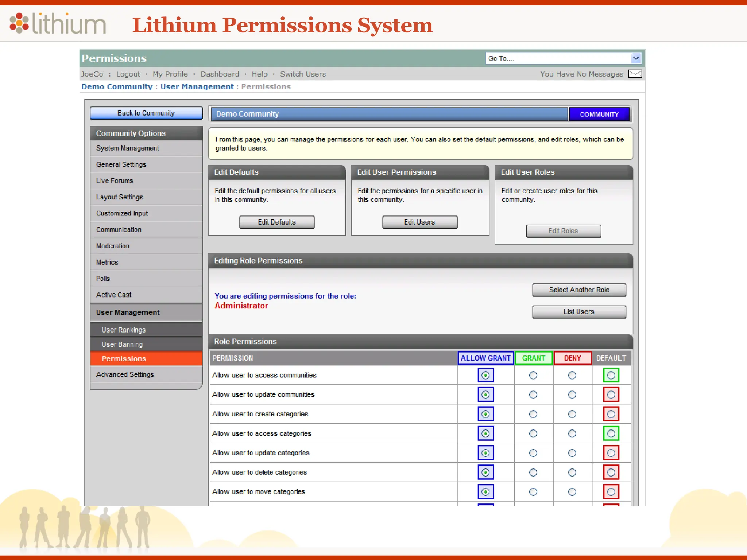Select Allow Grant for delete categories

point(485,472)
